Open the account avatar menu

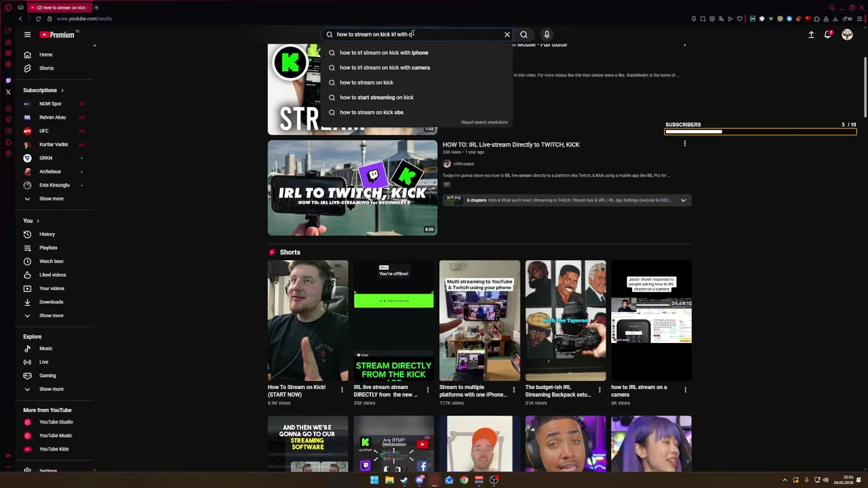click(847, 35)
